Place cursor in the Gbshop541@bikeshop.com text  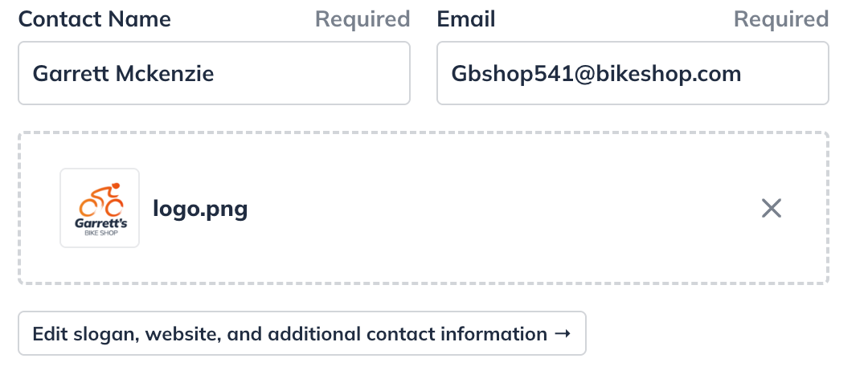pyautogui.click(x=596, y=74)
